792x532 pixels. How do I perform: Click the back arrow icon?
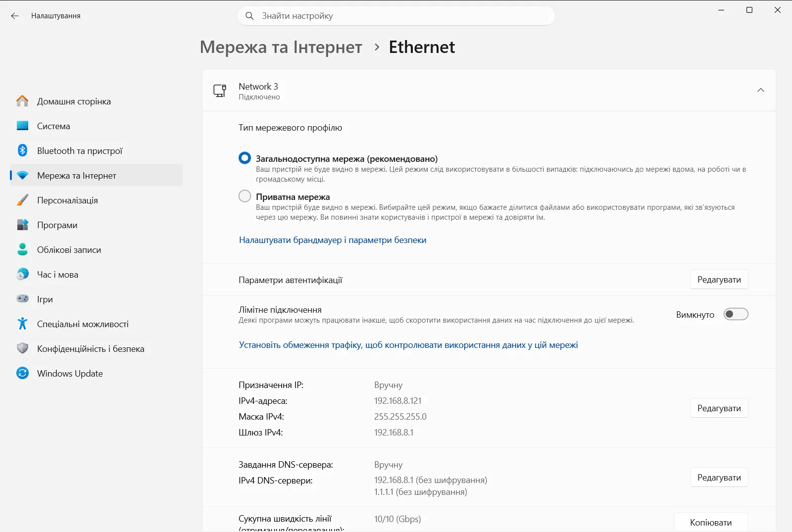15,16
